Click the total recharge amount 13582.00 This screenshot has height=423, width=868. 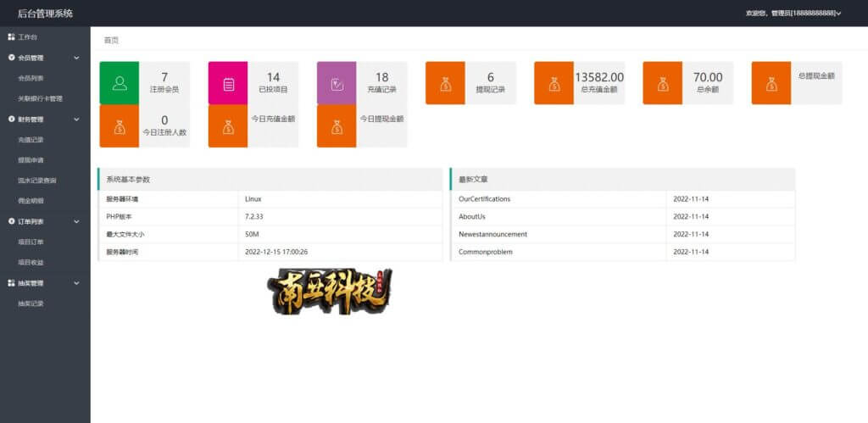click(599, 77)
